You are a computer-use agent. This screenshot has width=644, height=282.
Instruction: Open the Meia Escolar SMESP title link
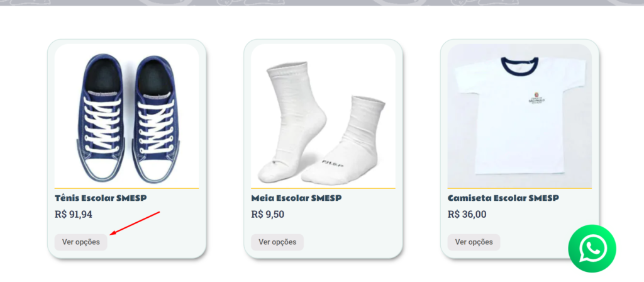tap(296, 198)
